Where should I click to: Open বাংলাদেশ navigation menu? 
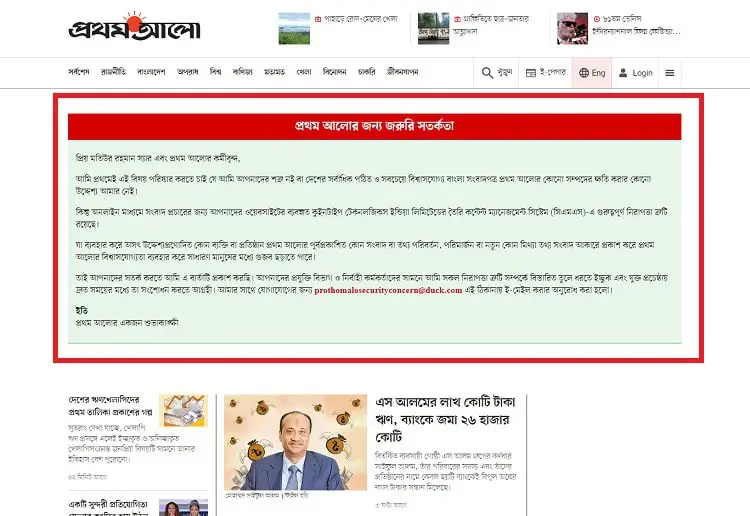151,72
